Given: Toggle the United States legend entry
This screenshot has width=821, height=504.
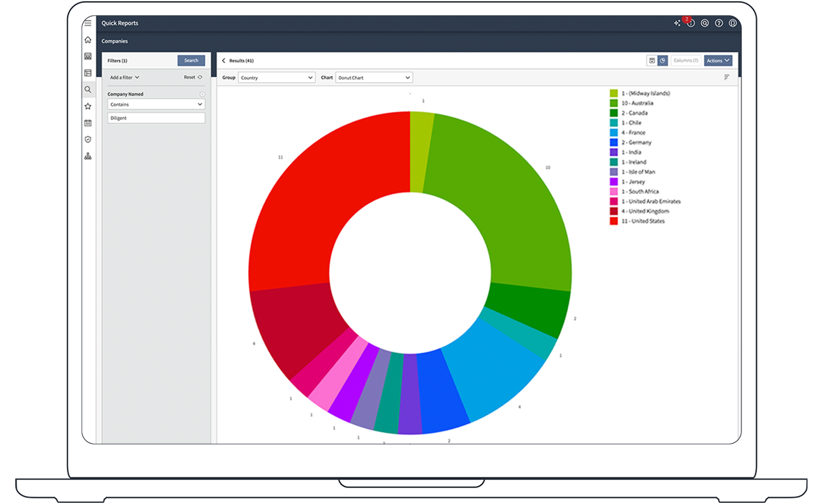Looking at the screenshot, I should [643, 221].
